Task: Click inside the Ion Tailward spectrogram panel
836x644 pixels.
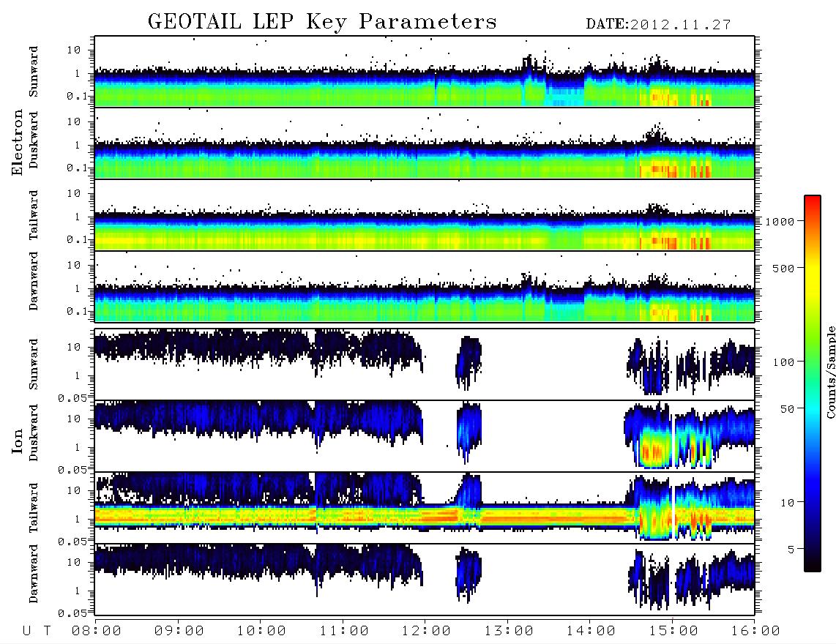Action: tap(425, 508)
